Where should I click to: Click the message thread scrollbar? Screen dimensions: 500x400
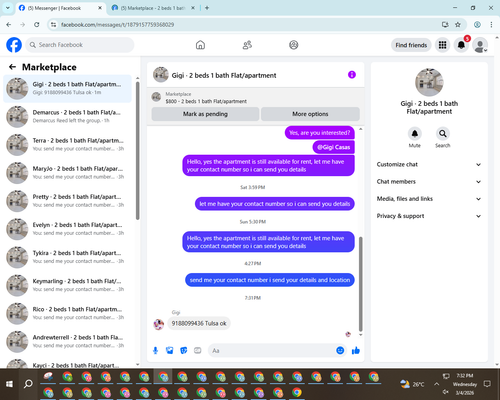[360, 283]
